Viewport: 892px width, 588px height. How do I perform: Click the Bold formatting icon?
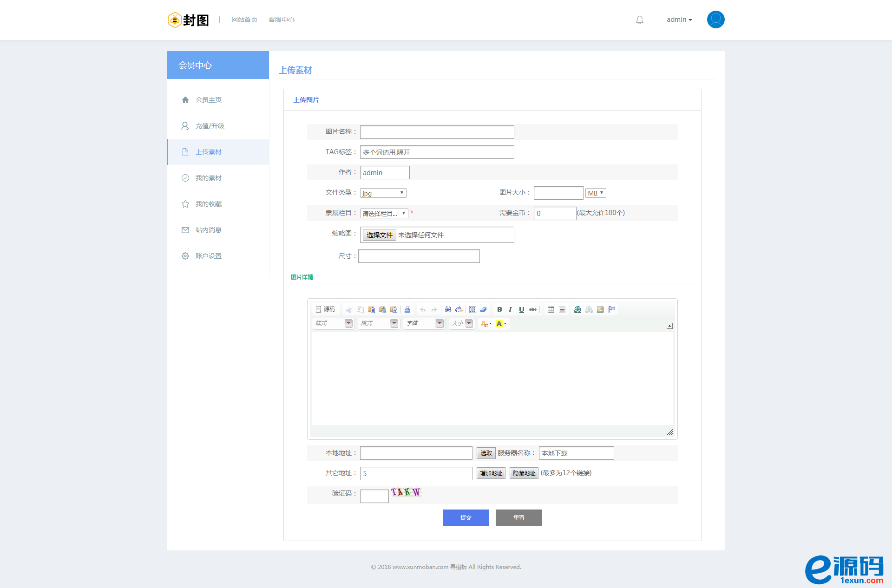tap(499, 309)
